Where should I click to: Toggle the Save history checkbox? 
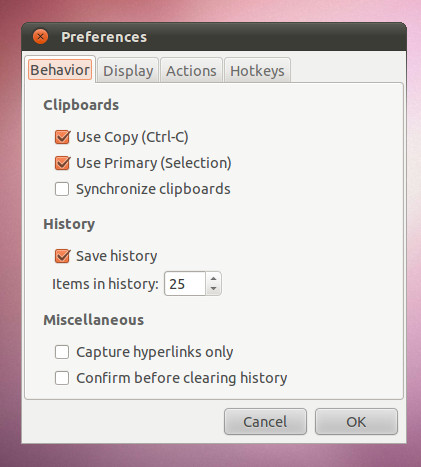[62, 256]
